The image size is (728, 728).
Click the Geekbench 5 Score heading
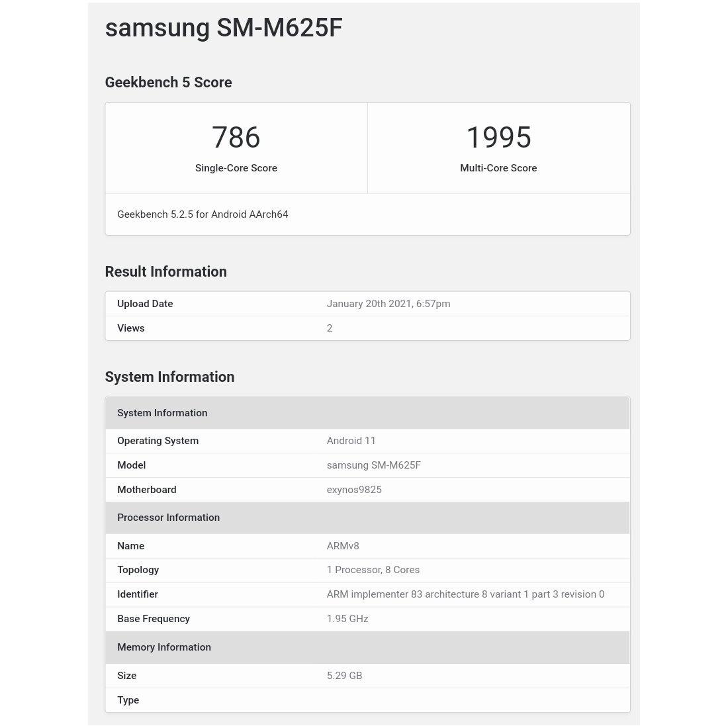[x=168, y=83]
